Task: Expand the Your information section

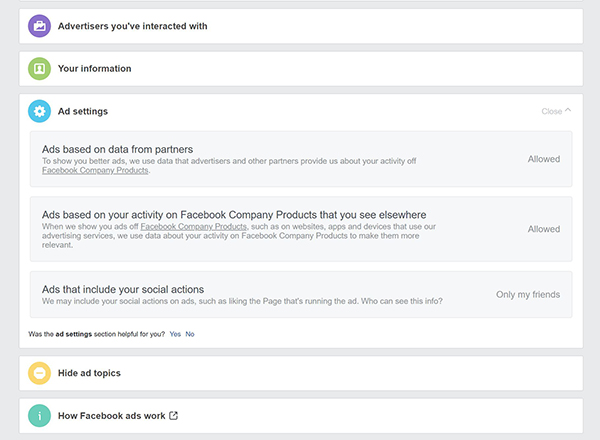Action: tap(301, 68)
